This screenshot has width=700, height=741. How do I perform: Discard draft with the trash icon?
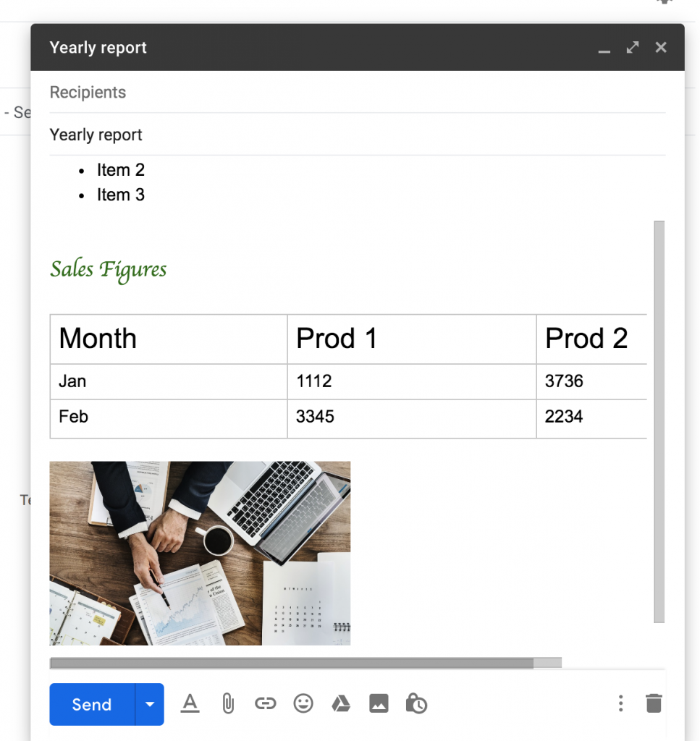(x=654, y=703)
